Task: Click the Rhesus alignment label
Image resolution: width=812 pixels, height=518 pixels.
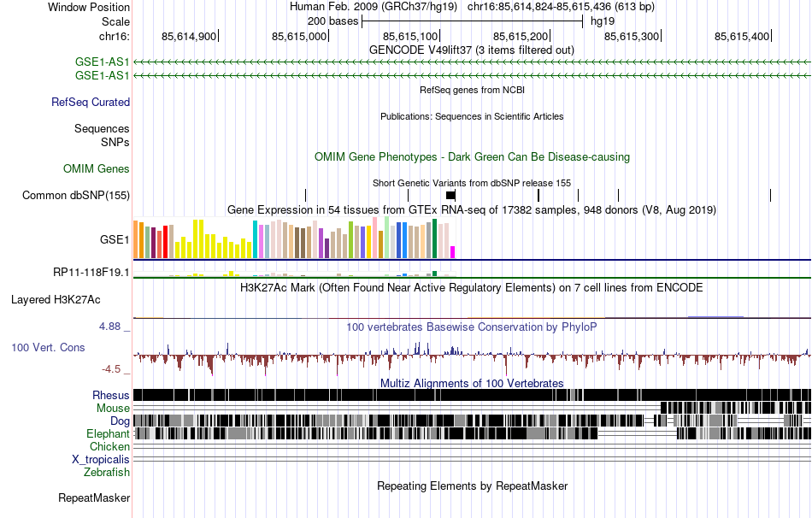Action: click(111, 395)
